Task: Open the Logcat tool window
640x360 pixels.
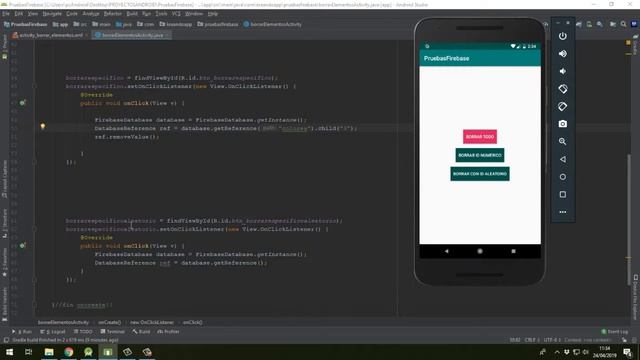Action: coord(53,331)
